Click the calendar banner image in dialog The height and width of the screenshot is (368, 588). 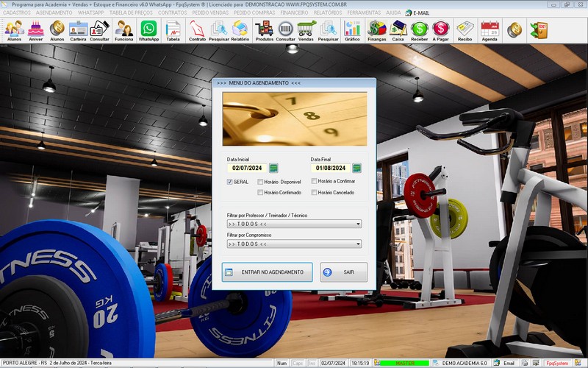click(x=295, y=119)
